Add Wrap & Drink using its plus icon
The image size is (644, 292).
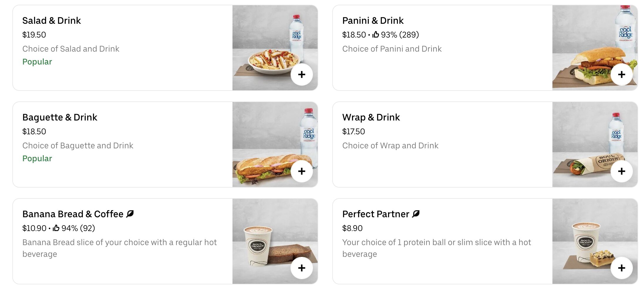(x=622, y=172)
